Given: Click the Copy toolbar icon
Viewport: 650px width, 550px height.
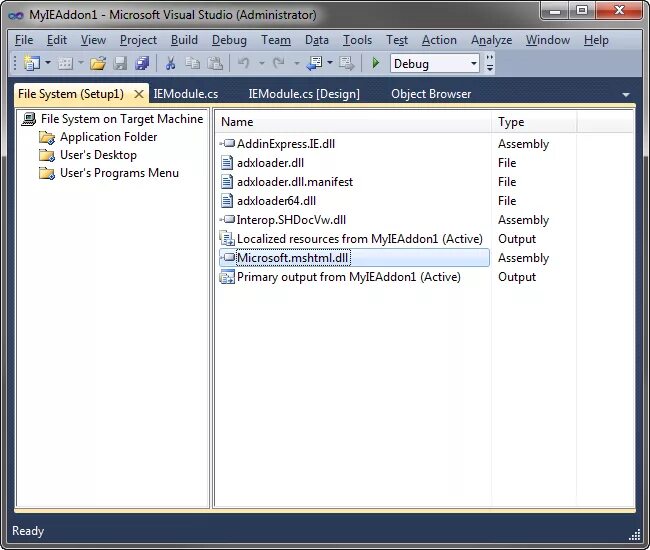Looking at the screenshot, I should (192, 63).
